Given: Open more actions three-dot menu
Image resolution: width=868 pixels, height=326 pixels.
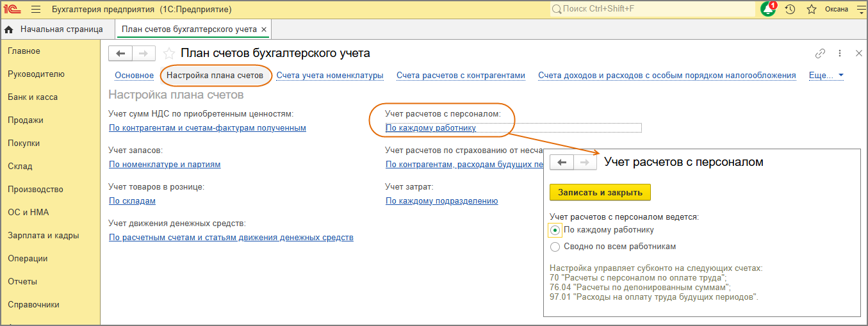Looking at the screenshot, I should tap(840, 53).
